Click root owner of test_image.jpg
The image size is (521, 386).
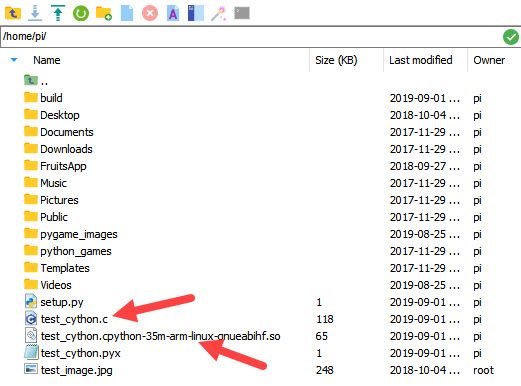(x=483, y=370)
